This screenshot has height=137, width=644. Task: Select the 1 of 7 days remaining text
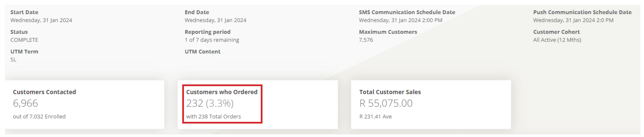[x=212, y=40]
